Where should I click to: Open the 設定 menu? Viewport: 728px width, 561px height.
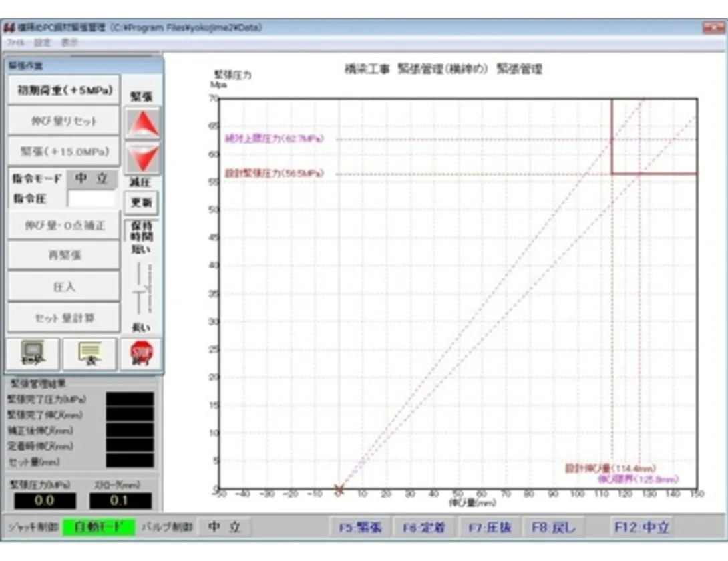[x=42, y=41]
